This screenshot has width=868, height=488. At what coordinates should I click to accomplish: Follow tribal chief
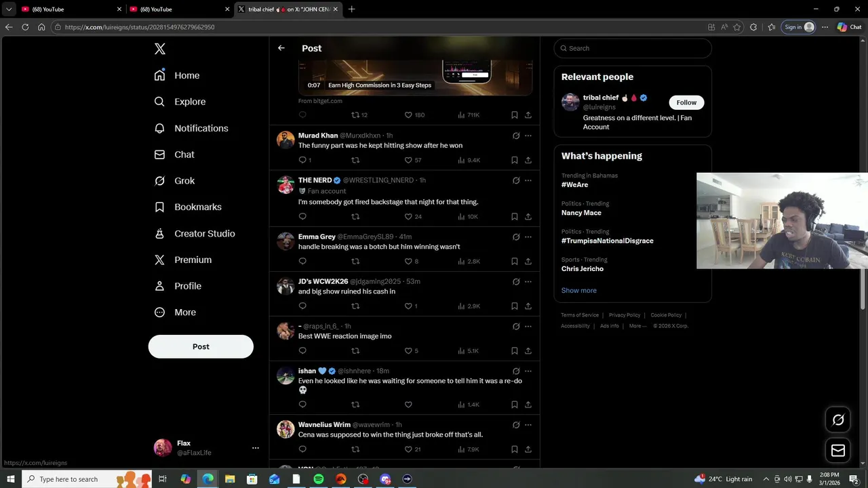686,102
